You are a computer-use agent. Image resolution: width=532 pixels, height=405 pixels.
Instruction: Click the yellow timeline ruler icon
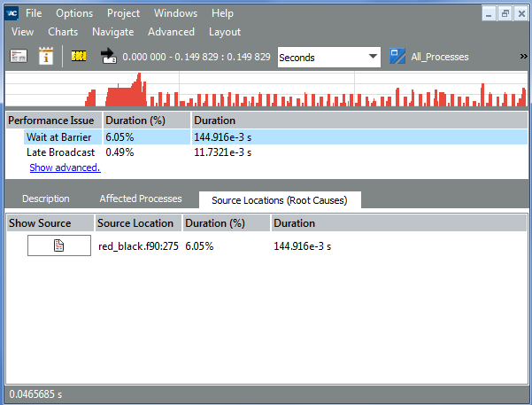click(x=79, y=56)
